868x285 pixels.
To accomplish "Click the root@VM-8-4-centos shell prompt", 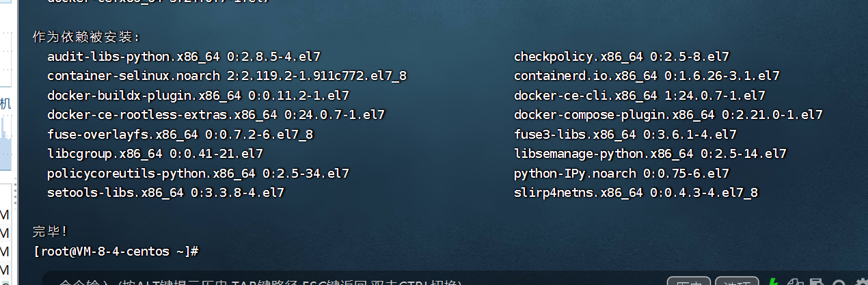I will [x=116, y=252].
